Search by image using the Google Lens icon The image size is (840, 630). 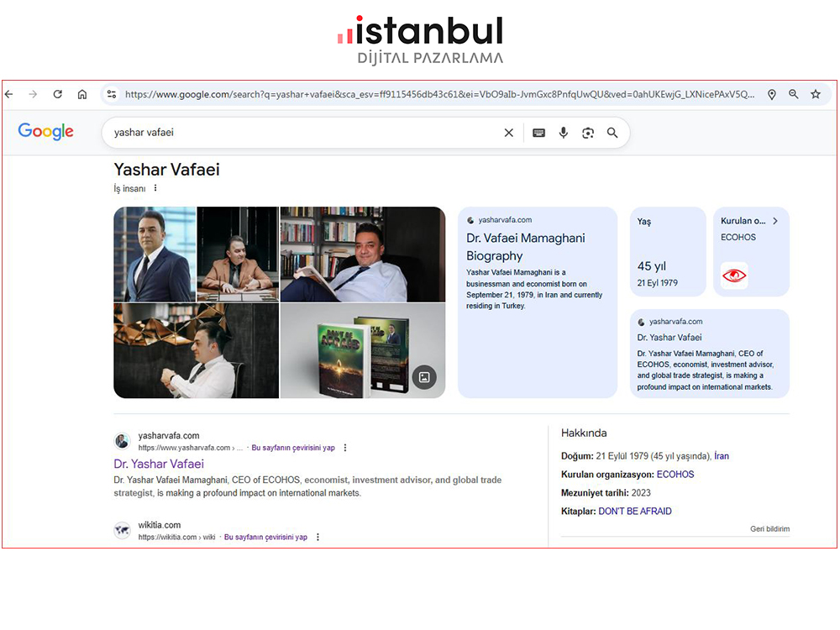click(588, 133)
